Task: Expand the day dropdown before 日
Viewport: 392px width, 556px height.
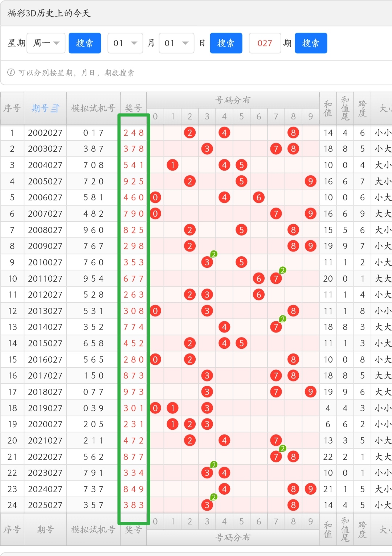Action: pyautogui.click(x=176, y=43)
